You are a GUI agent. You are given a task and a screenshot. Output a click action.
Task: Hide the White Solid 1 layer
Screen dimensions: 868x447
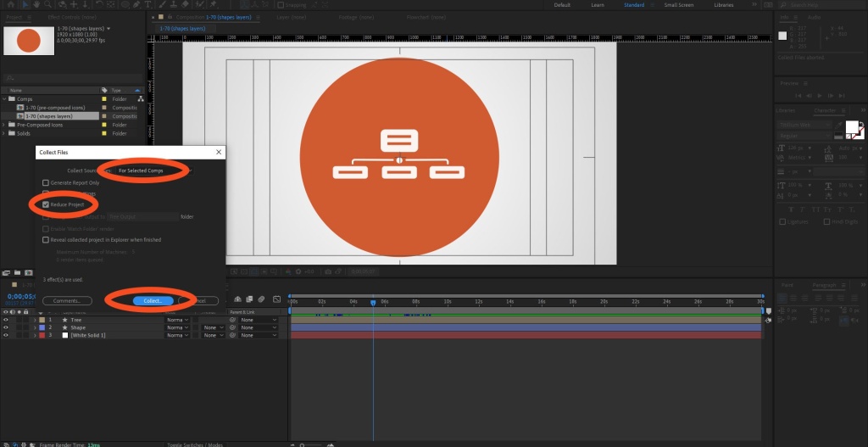coord(6,335)
